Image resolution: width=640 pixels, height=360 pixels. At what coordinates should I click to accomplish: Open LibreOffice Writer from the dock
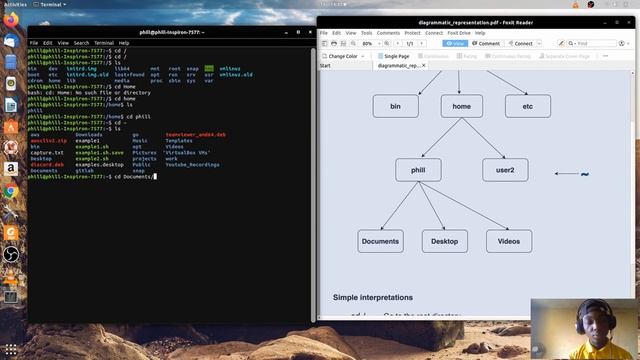click(11, 105)
